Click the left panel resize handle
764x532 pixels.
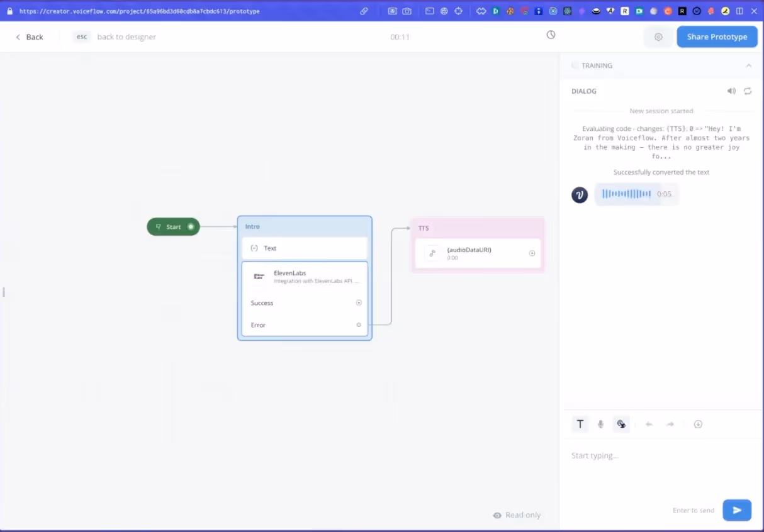(x=3, y=292)
